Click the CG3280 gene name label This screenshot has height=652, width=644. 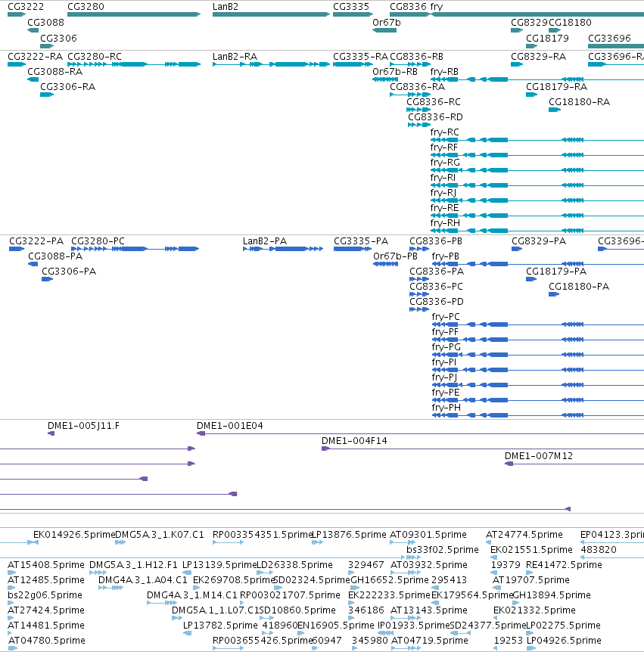(86, 7)
